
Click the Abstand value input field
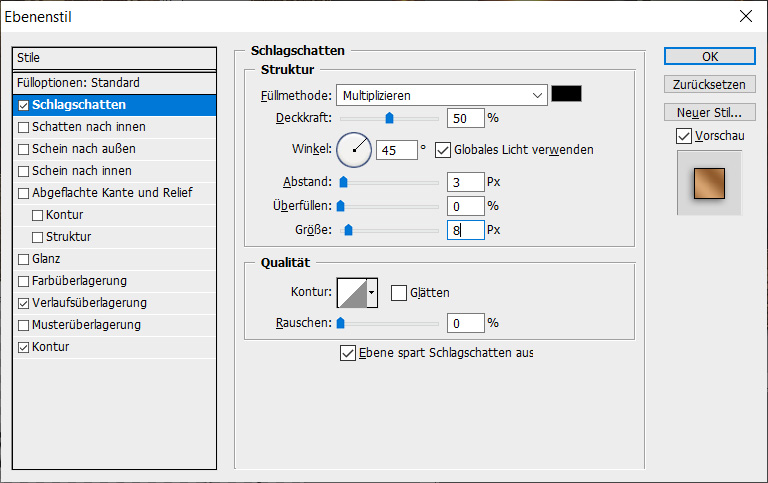tap(465, 183)
